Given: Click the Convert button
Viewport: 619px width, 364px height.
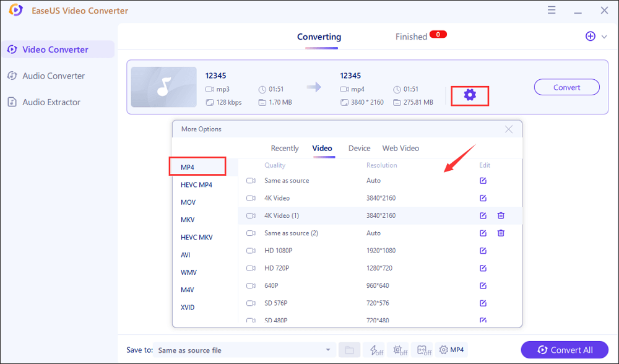Looking at the screenshot, I should point(566,87).
